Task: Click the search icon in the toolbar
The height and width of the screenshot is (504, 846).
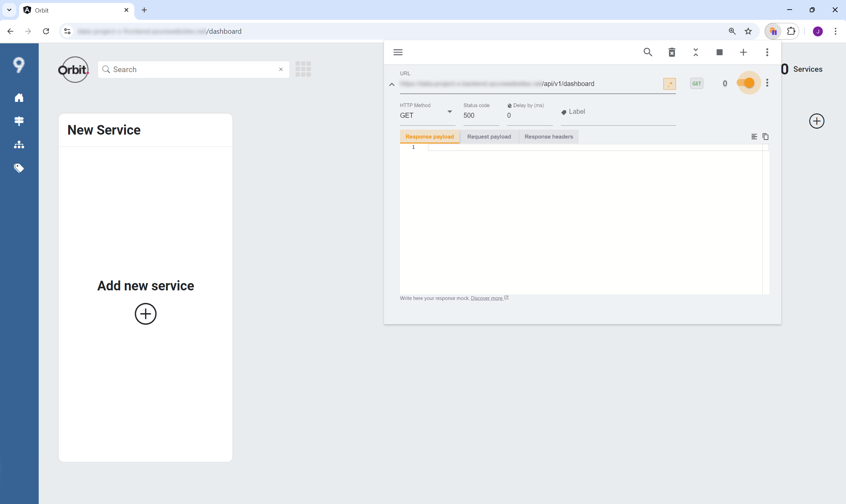Action: [x=648, y=53]
